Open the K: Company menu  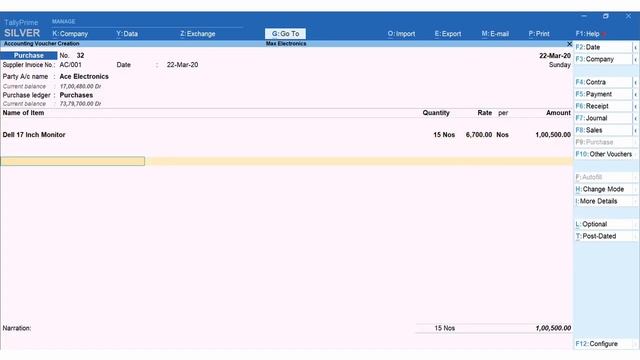point(70,34)
